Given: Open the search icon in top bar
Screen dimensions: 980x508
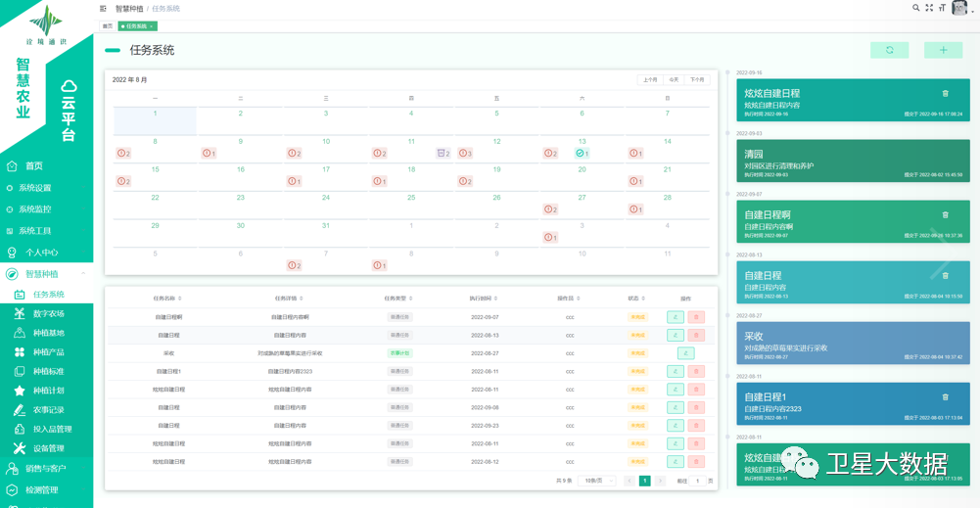Looking at the screenshot, I should click(916, 8).
